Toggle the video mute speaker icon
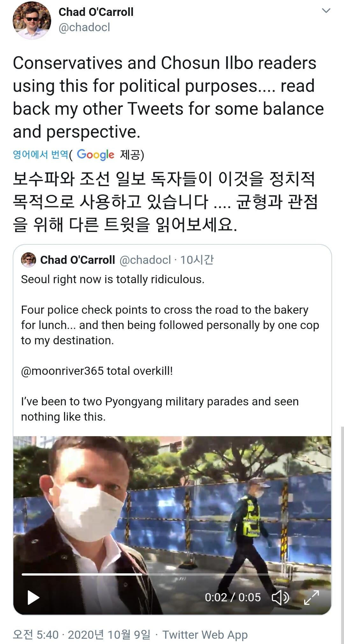The image size is (344, 644). [x=280, y=597]
